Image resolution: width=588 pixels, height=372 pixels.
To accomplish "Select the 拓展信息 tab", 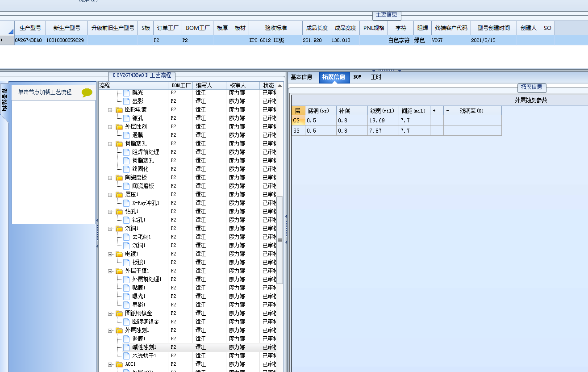I will point(334,77).
